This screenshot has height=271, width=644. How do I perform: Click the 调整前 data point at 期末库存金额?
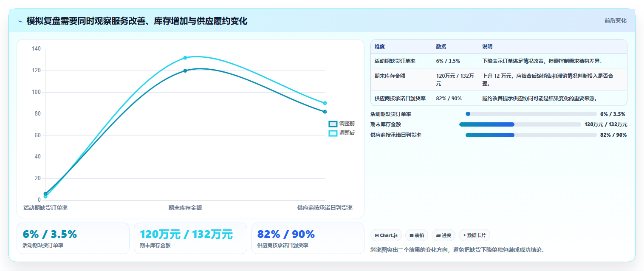(x=185, y=71)
